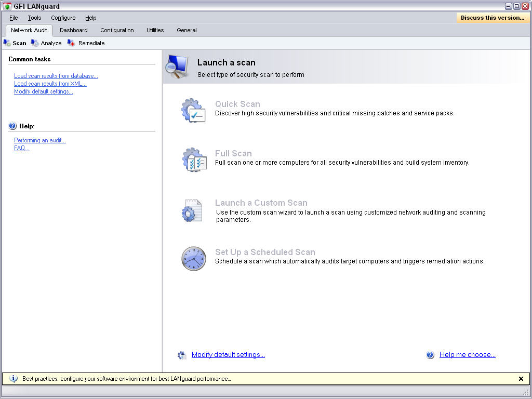Click the Scheduled Scan clock icon
The height and width of the screenshot is (399, 532).
tap(193, 259)
